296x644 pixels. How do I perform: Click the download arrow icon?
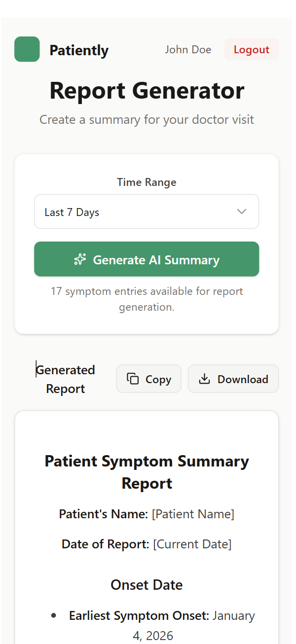click(x=204, y=379)
